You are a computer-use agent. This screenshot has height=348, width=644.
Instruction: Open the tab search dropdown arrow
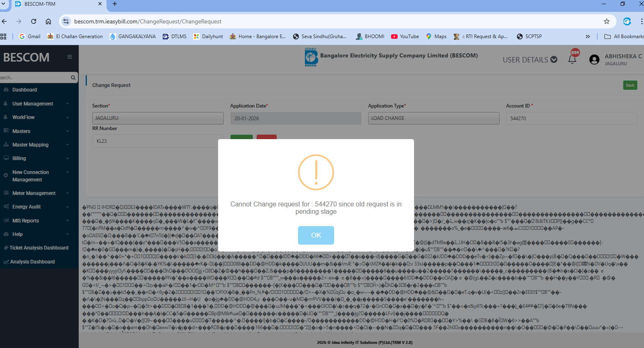point(3,4)
